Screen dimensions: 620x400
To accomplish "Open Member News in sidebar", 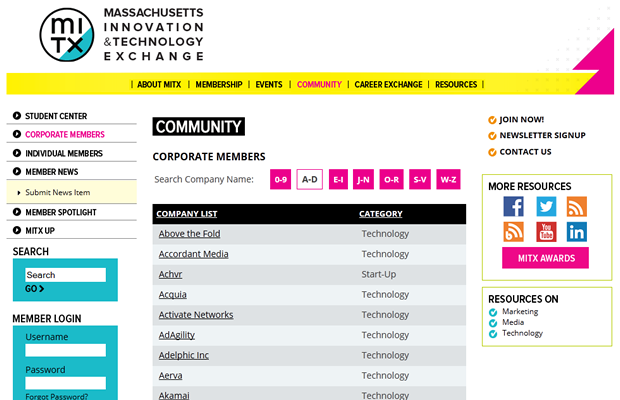I will 52,172.
